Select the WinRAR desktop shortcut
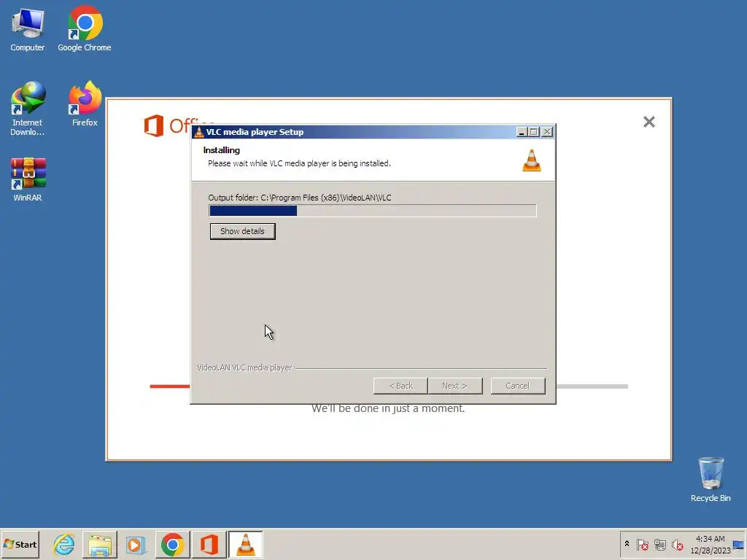The image size is (747, 560). [x=28, y=179]
